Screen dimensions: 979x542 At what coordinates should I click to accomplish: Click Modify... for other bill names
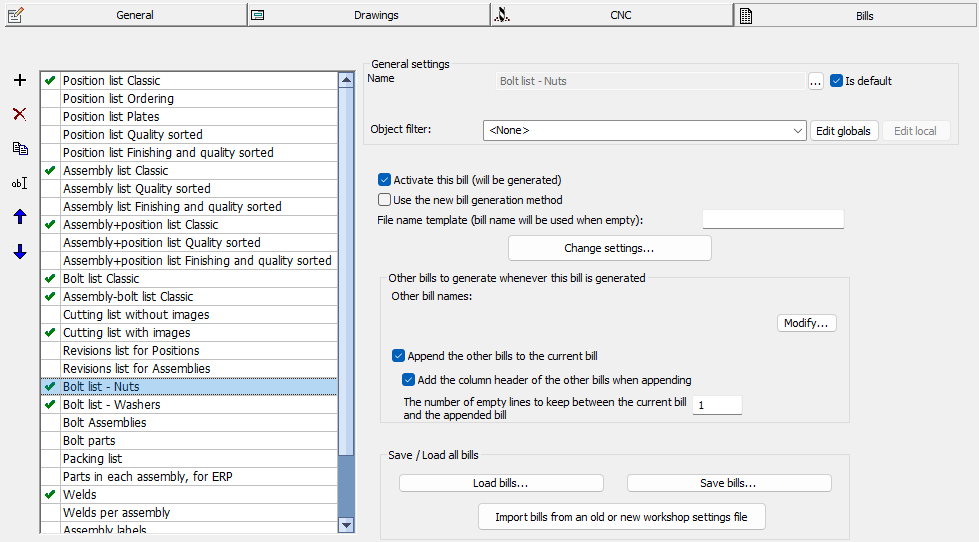[x=806, y=323]
